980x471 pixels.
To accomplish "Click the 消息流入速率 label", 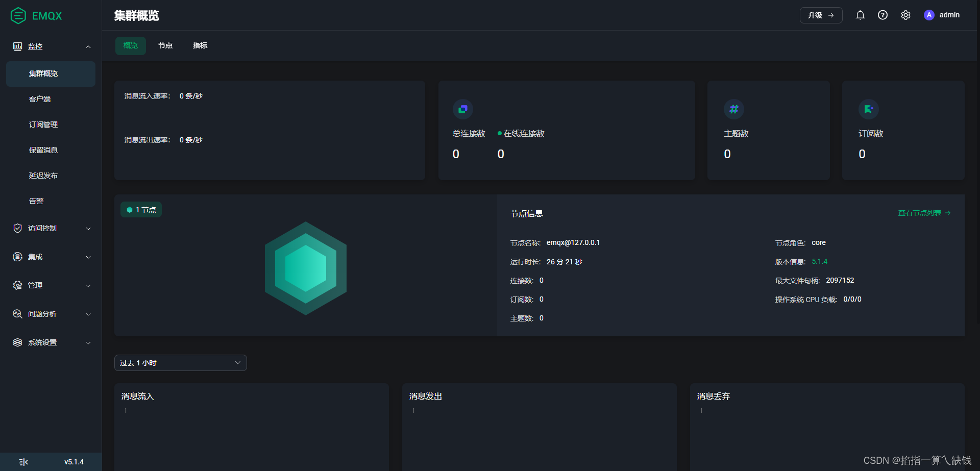I will tap(148, 96).
